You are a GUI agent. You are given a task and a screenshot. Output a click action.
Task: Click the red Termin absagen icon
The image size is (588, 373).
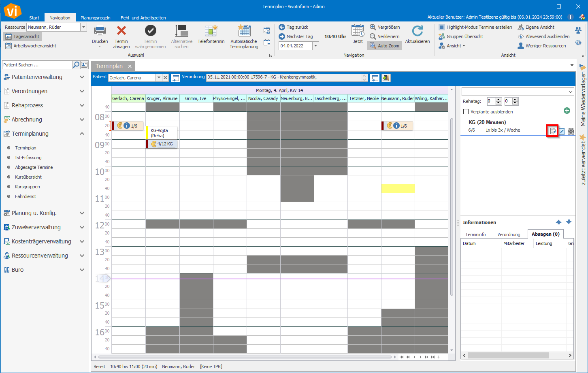(x=121, y=31)
